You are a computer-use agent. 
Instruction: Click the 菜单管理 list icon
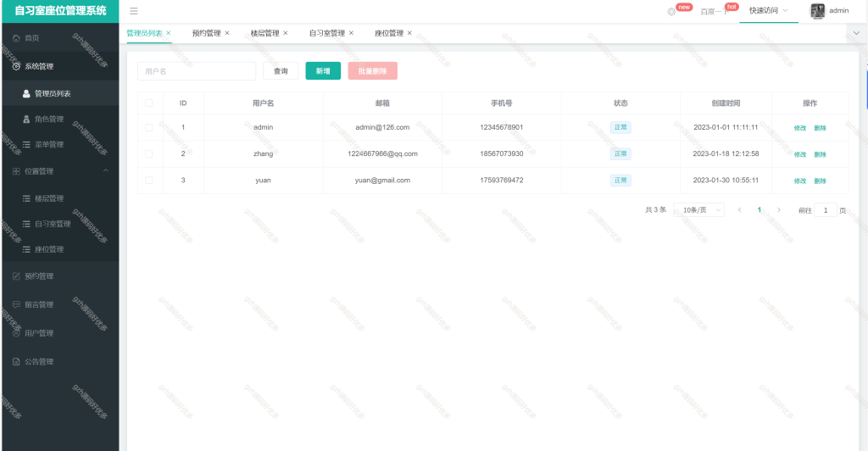(26, 144)
